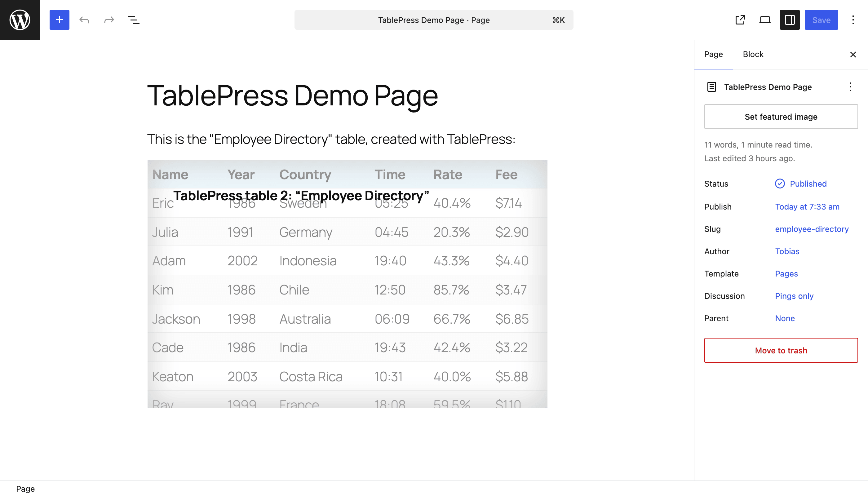Change the Published status

pos(808,184)
